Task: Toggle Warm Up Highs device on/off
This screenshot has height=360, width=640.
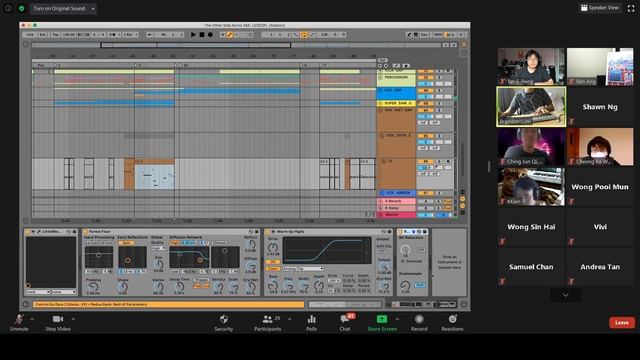Action: 267,231
